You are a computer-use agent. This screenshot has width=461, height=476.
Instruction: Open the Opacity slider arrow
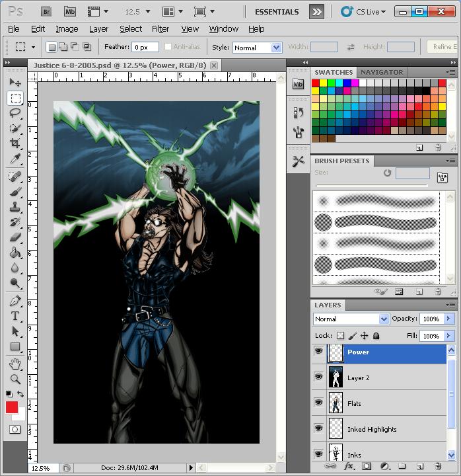click(448, 319)
